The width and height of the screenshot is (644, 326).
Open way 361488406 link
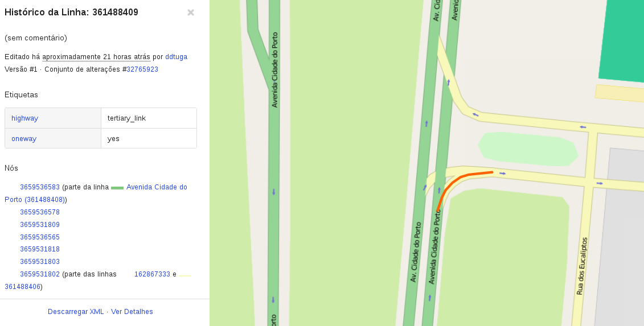(23, 287)
